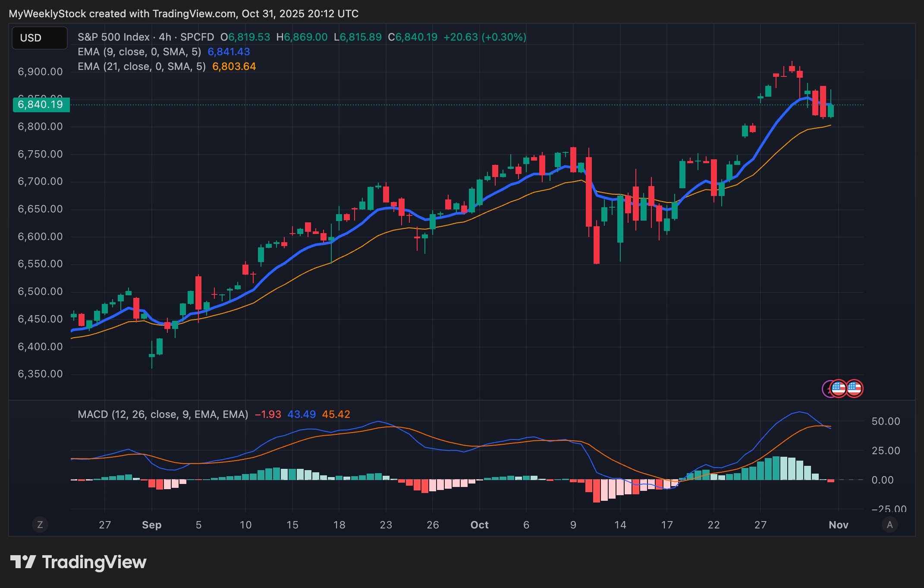The image size is (924, 588).
Task: Click the USD currency selector box
Action: [39, 38]
